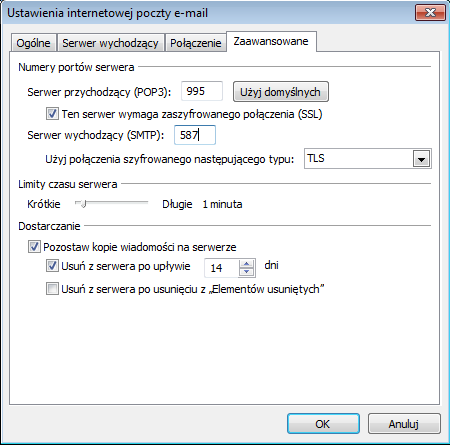The height and width of the screenshot is (445, 450).
Task: Click the days count field showing 14
Action: [222, 268]
